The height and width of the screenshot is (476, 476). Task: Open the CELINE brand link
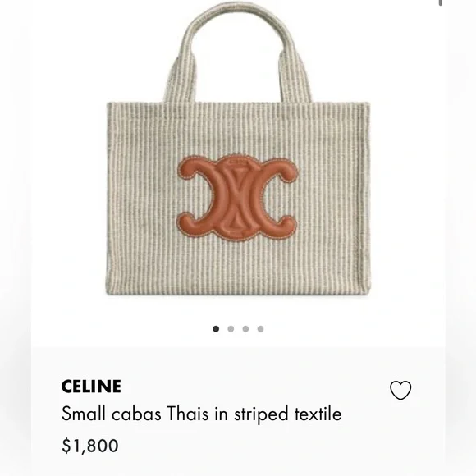pos(91,387)
